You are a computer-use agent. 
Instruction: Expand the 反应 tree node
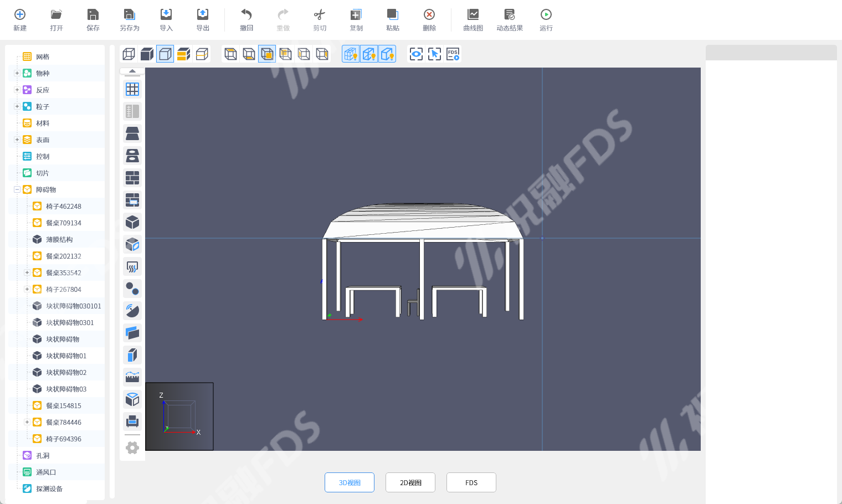click(x=17, y=90)
